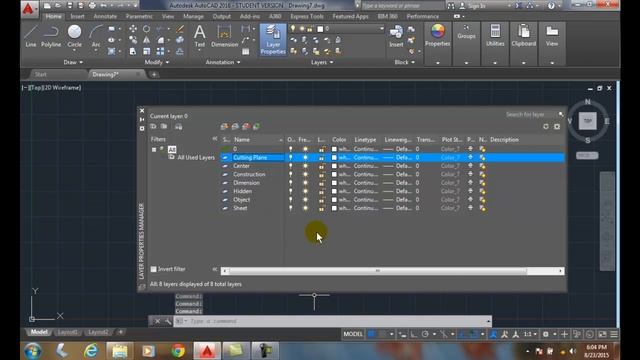
Task: Click MODEL button in status bar
Action: tap(353, 334)
